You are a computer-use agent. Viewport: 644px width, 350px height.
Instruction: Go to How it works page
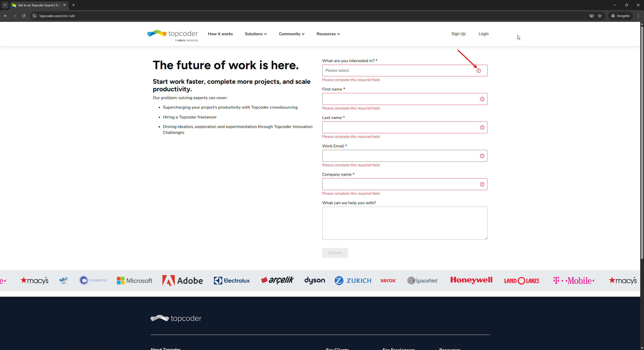(x=220, y=34)
